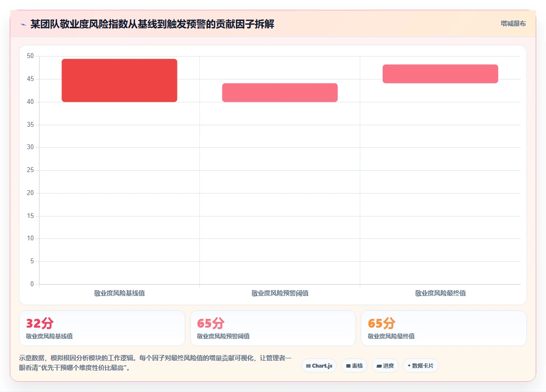Click the y-axis value 45

[30, 78]
